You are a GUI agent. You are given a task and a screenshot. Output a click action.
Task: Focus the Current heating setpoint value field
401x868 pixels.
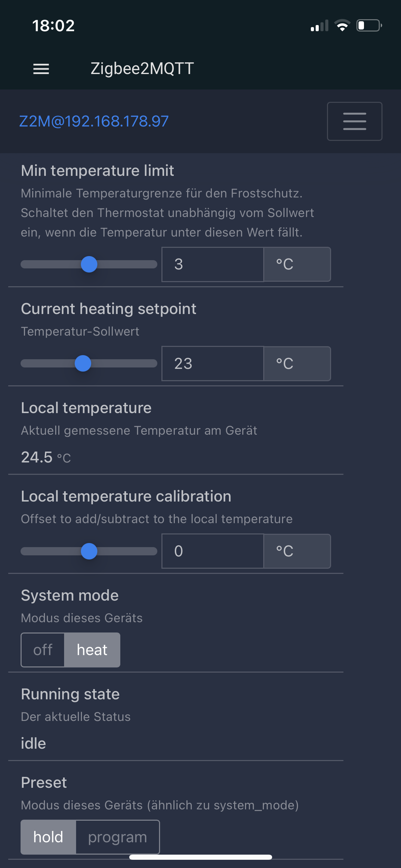click(212, 363)
